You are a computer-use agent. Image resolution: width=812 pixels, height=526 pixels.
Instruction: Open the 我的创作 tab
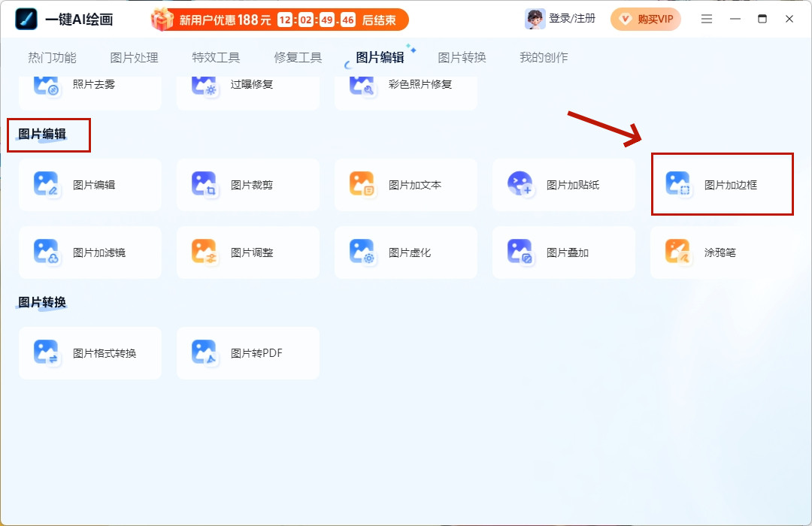click(544, 57)
